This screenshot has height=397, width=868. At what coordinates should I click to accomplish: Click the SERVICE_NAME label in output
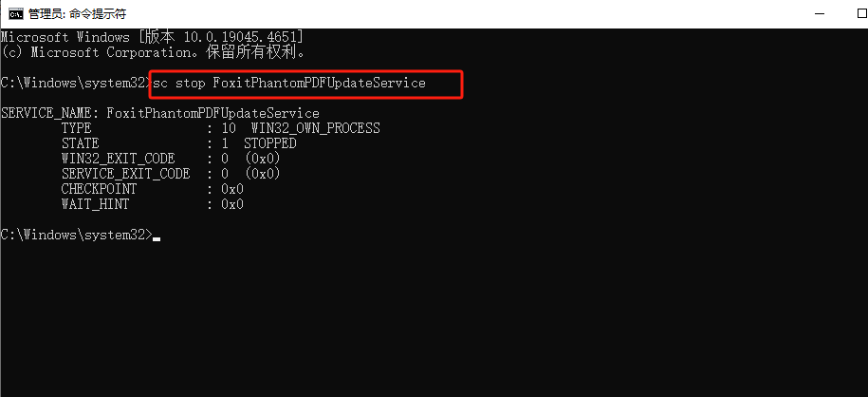50,114
